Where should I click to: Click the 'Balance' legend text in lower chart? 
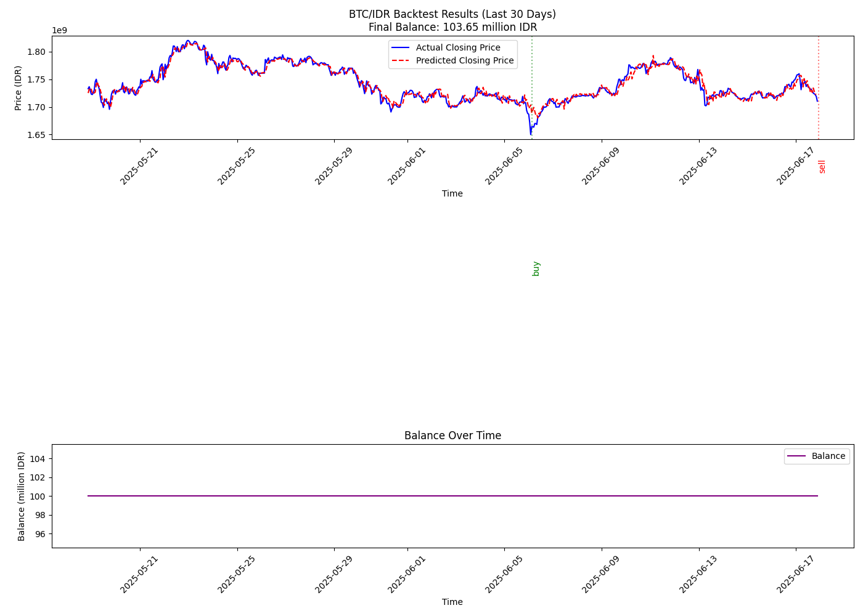pyautogui.click(x=828, y=456)
